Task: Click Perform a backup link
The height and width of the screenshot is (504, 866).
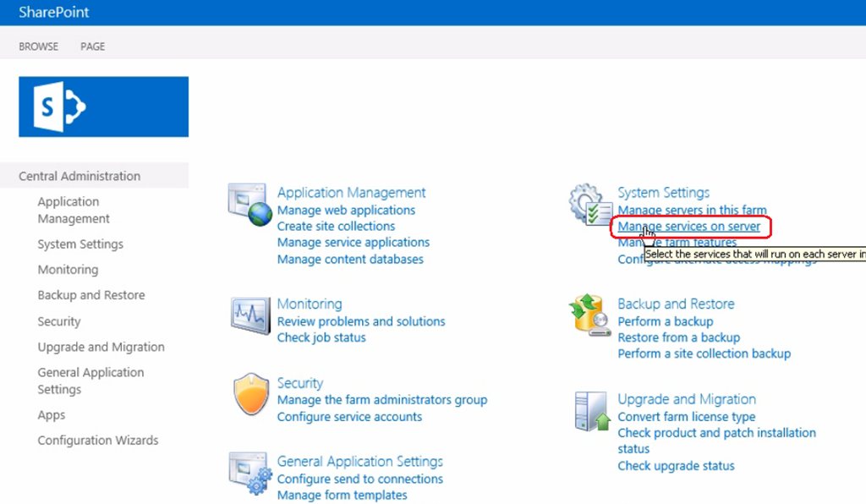Action: 665,321
